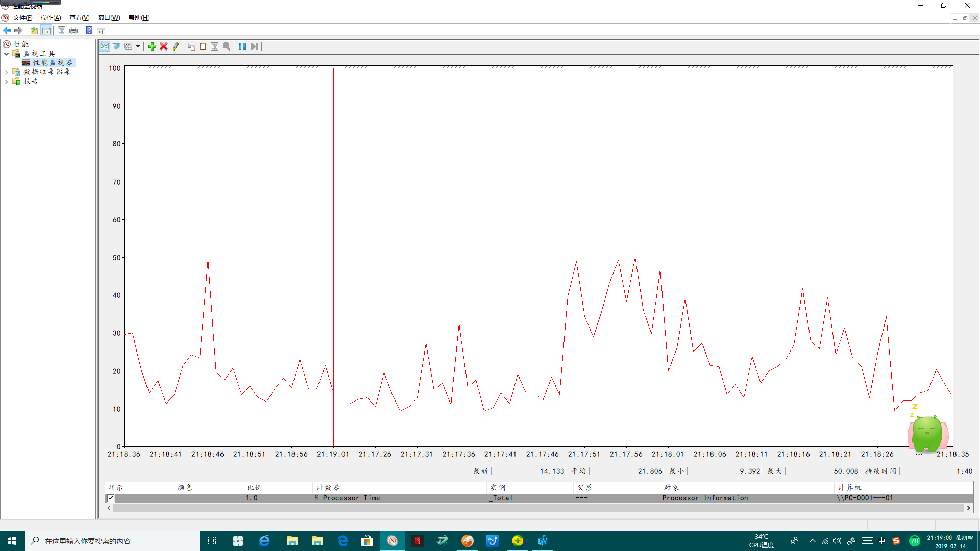Show hidden tray icons chevron
This screenshot has height=551, width=980.
813,541
